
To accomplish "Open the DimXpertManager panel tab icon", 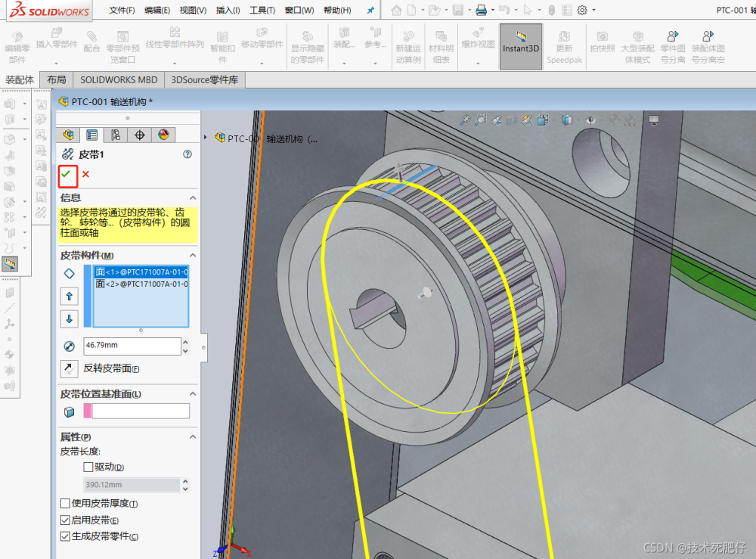I will coord(139,135).
